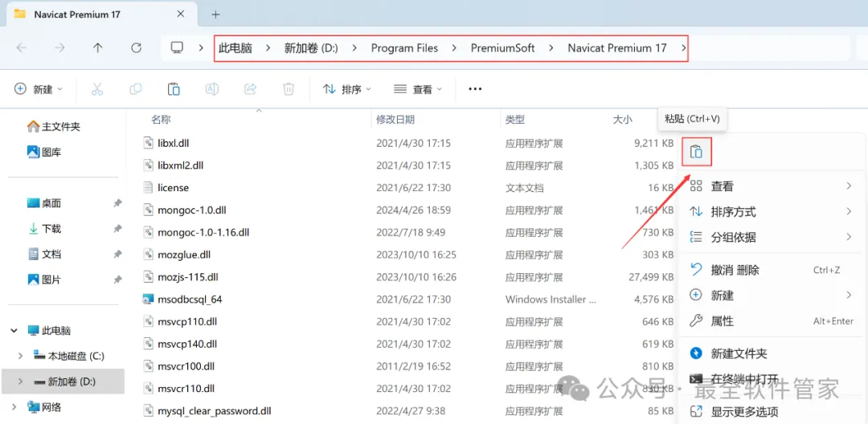Click the monitor icon in address bar
868x424 pixels.
click(x=177, y=48)
